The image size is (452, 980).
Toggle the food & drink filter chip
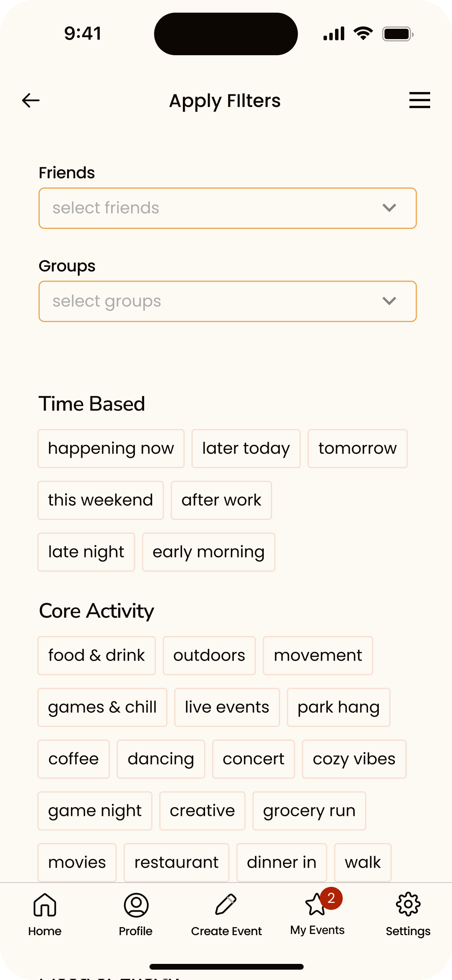pyautogui.click(x=97, y=656)
